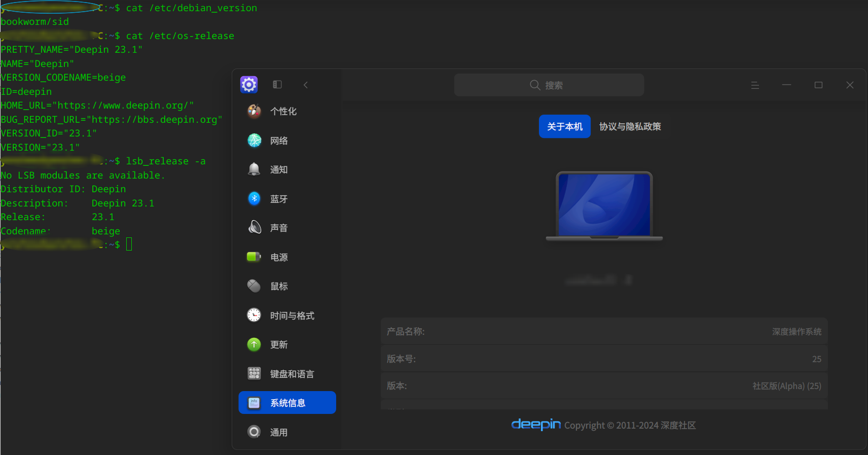This screenshot has width=868, height=455.
Task: Click the System Info (系统信息) icon
Action: click(x=254, y=403)
